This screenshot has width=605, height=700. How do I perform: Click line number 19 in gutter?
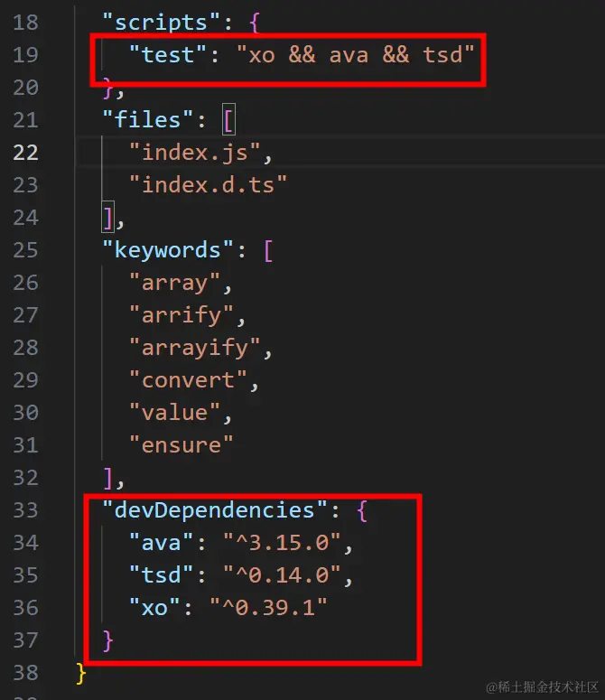pos(25,55)
